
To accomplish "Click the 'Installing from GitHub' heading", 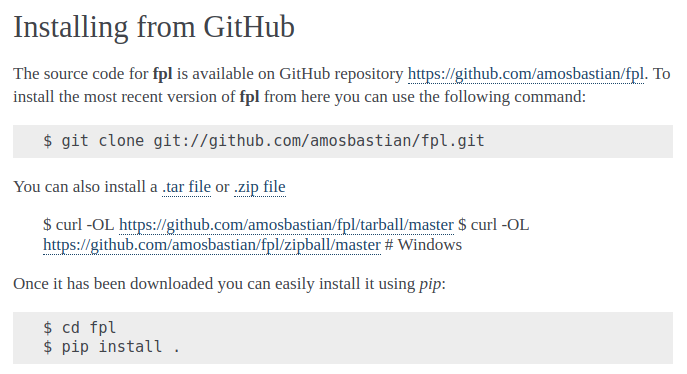I will click(154, 27).
